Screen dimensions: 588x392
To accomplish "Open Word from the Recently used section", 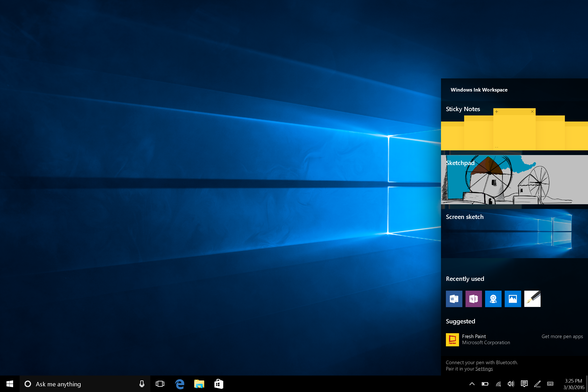I will pos(454,299).
